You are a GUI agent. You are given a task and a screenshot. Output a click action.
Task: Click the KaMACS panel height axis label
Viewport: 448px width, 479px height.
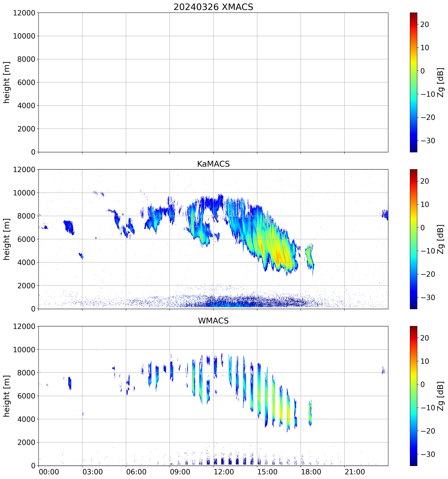pyautogui.click(x=7, y=239)
